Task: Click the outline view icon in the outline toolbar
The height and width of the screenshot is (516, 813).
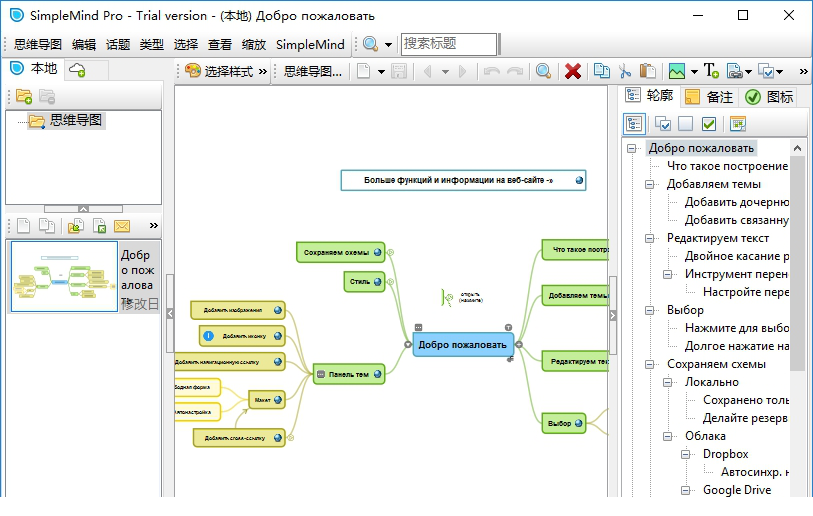Action: pyautogui.click(x=634, y=123)
